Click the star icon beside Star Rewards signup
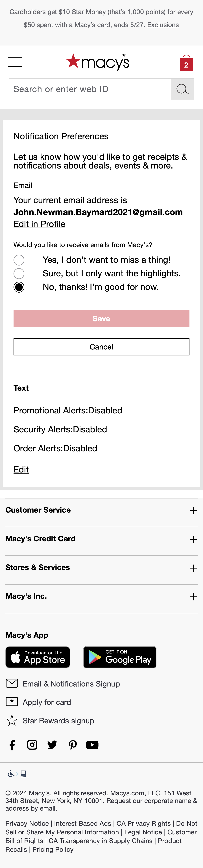This screenshot has height=868, width=203. 12,720
